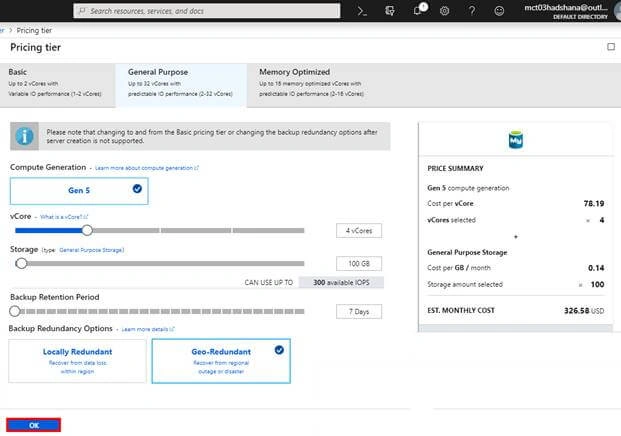Click the 0.14 cost per GB value
This screenshot has height=436, width=621.
[596, 268]
